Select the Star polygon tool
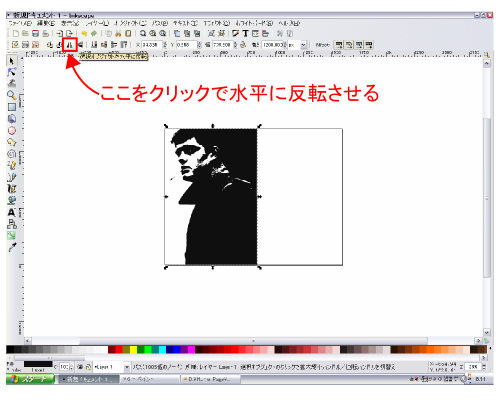Viewport: 500px width, 400px height. (x=12, y=142)
